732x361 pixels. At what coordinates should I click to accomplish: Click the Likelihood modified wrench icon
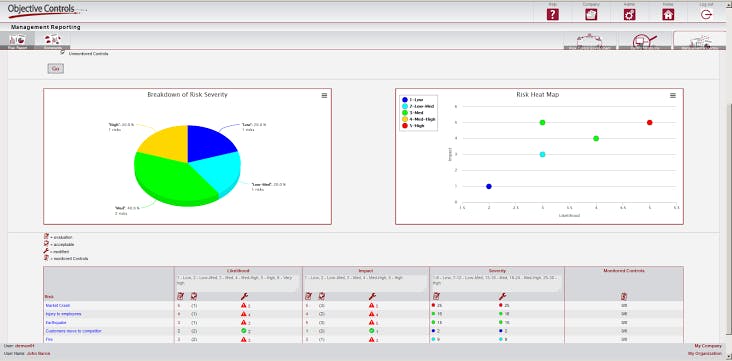pyautogui.click(x=244, y=296)
